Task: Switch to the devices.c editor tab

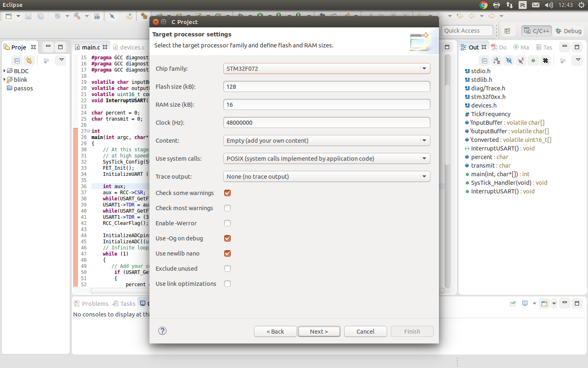Action: (129, 47)
